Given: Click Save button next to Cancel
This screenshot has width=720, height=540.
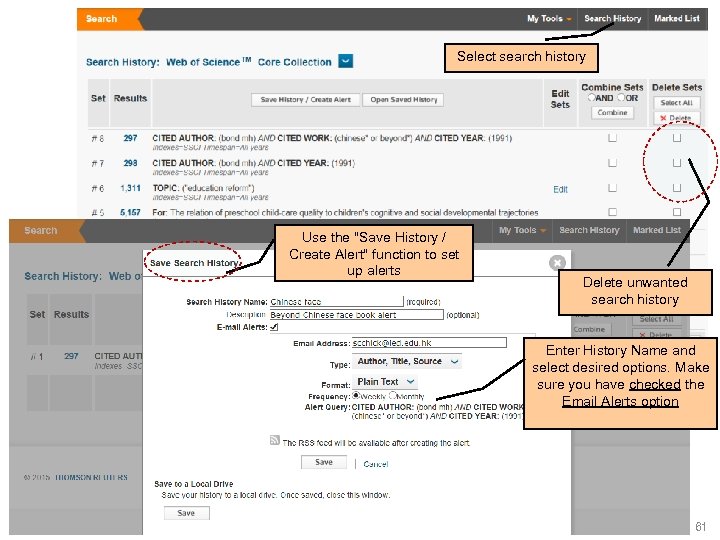Looking at the screenshot, I should coord(324,462).
